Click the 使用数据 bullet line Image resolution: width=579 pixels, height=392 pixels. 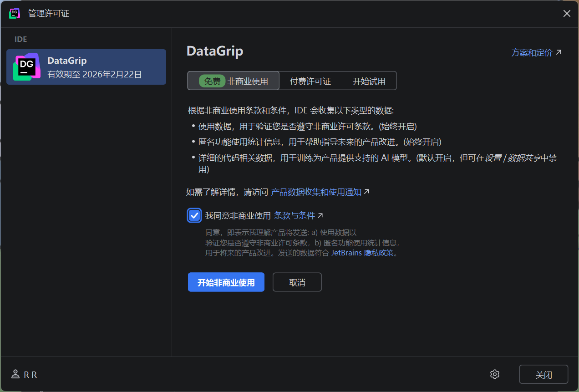[308, 126]
